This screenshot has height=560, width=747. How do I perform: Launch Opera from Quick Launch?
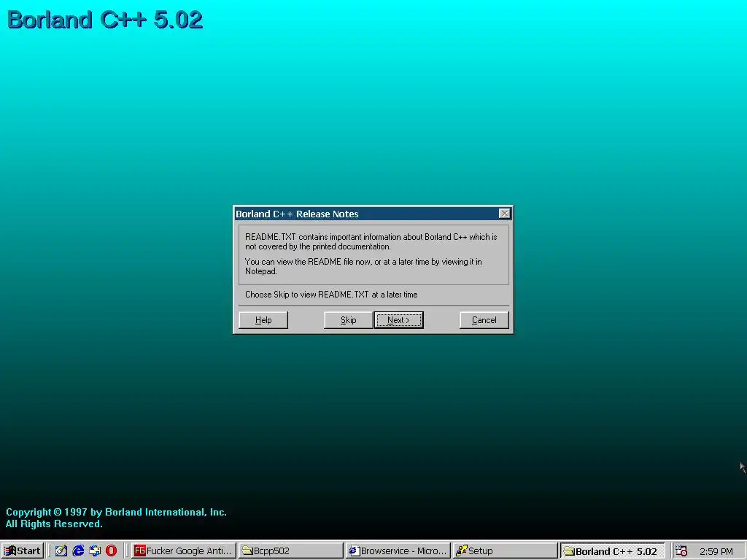[111, 551]
